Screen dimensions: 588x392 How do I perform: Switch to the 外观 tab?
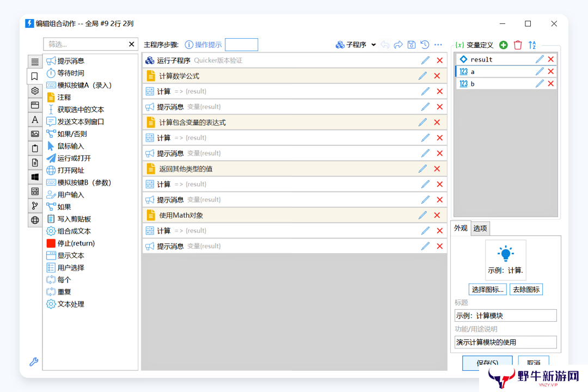(x=461, y=228)
